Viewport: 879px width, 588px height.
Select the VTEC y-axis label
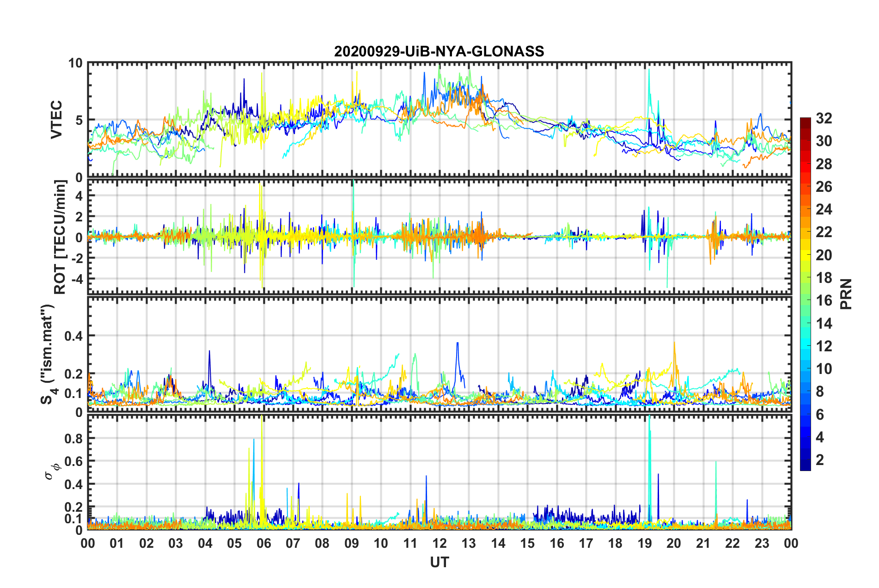pos(56,120)
